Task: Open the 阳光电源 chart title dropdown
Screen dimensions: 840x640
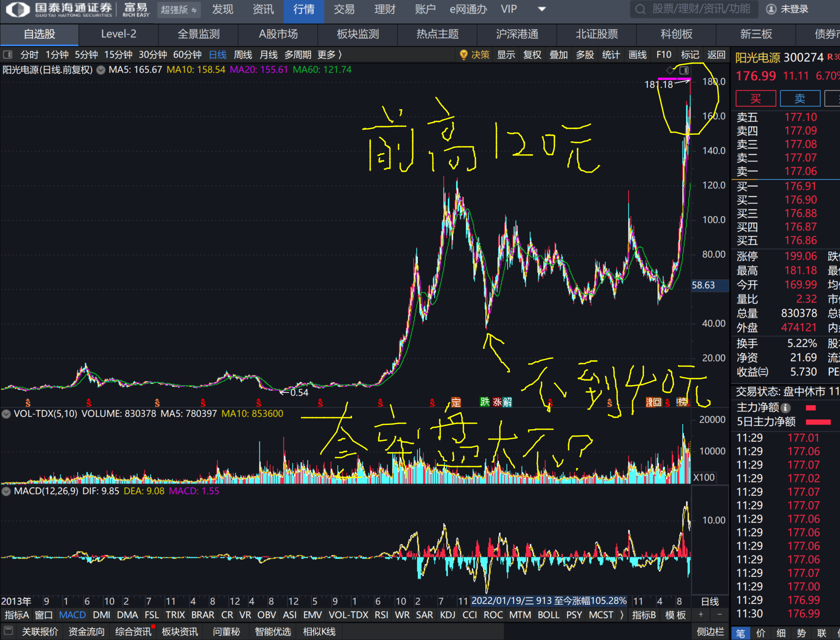Action: (101, 70)
